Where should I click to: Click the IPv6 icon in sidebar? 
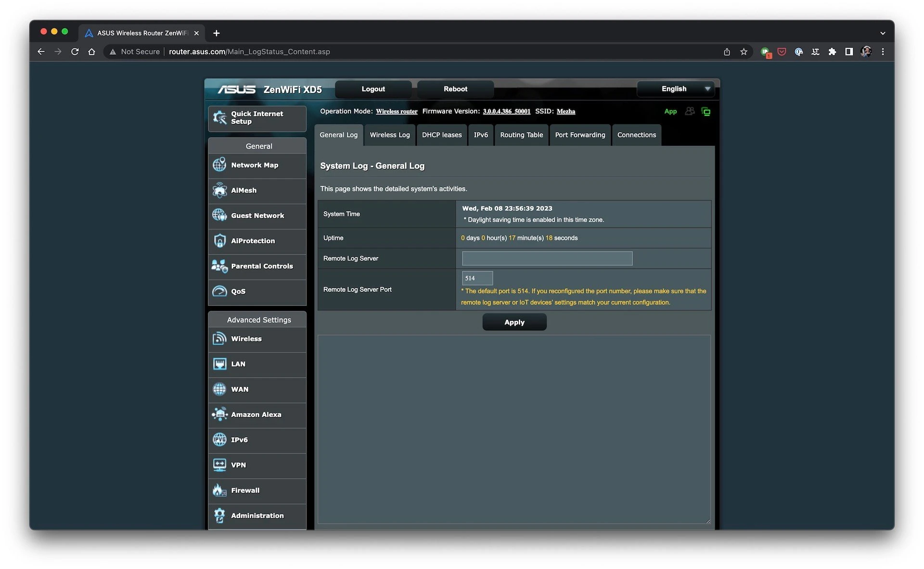coord(219,439)
